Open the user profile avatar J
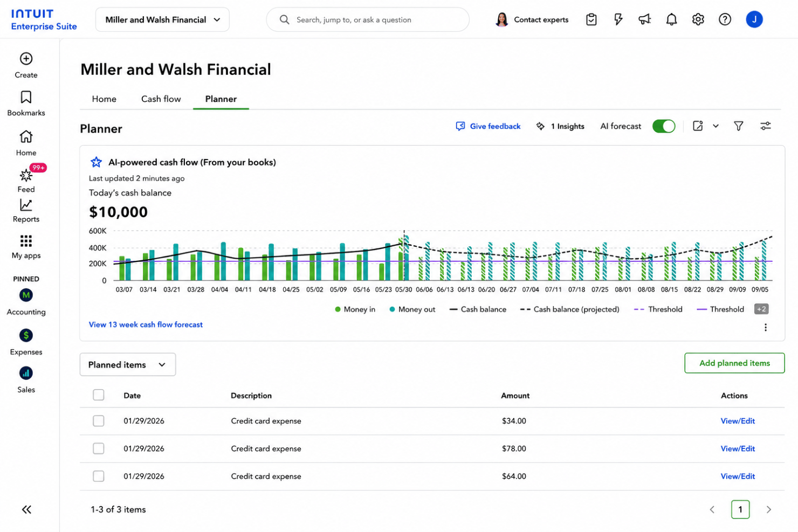Screen dimensions: 798x532 coord(754,19)
